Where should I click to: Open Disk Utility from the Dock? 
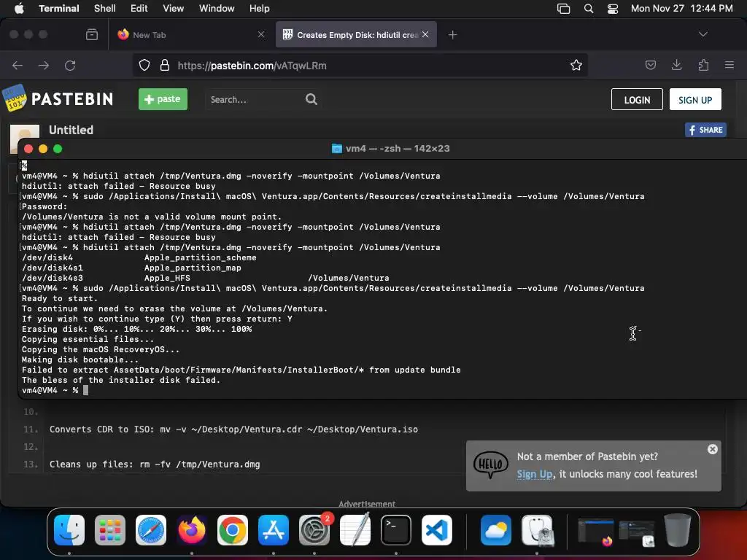coord(537,530)
